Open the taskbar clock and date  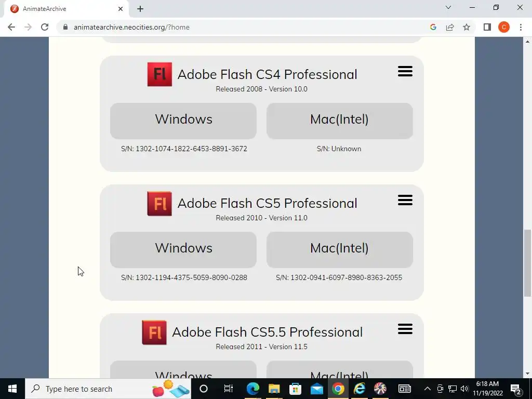click(487, 389)
